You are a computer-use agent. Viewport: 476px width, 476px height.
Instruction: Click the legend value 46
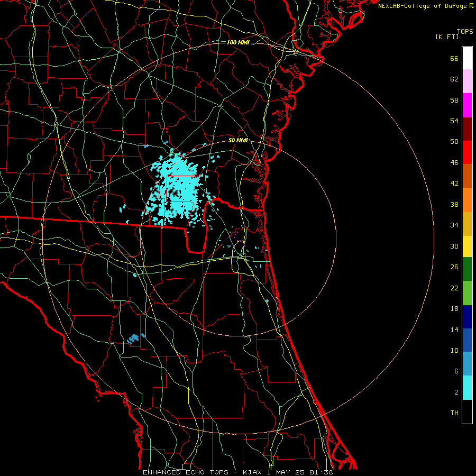pyautogui.click(x=454, y=163)
